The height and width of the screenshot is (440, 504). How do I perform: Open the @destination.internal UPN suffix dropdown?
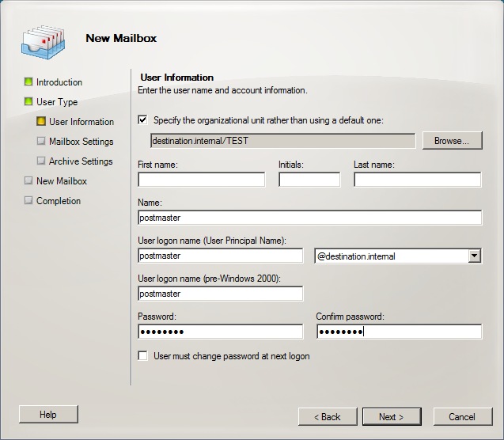[474, 256]
